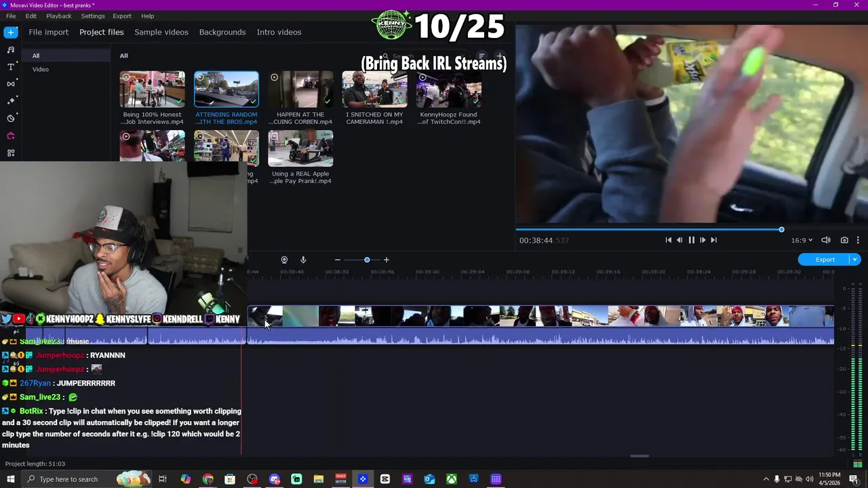Open the Windows Start menu
Screen dimensions: 868x488
click(x=10, y=479)
